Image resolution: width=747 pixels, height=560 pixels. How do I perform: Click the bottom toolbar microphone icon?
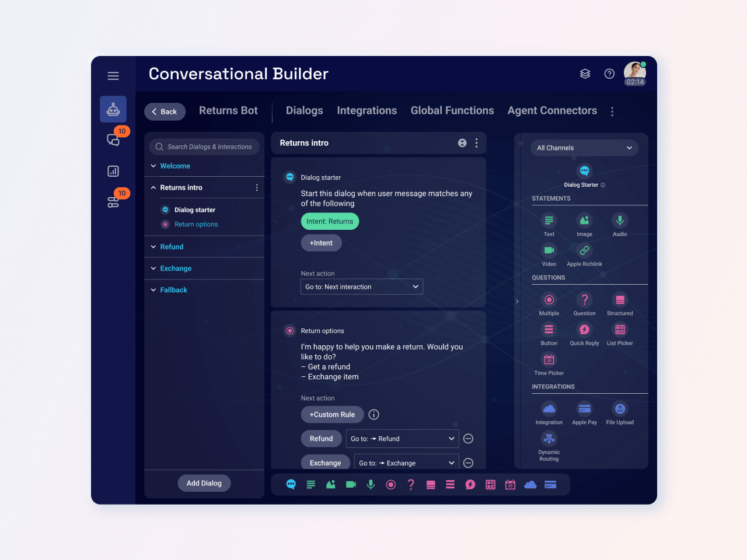[x=371, y=485]
